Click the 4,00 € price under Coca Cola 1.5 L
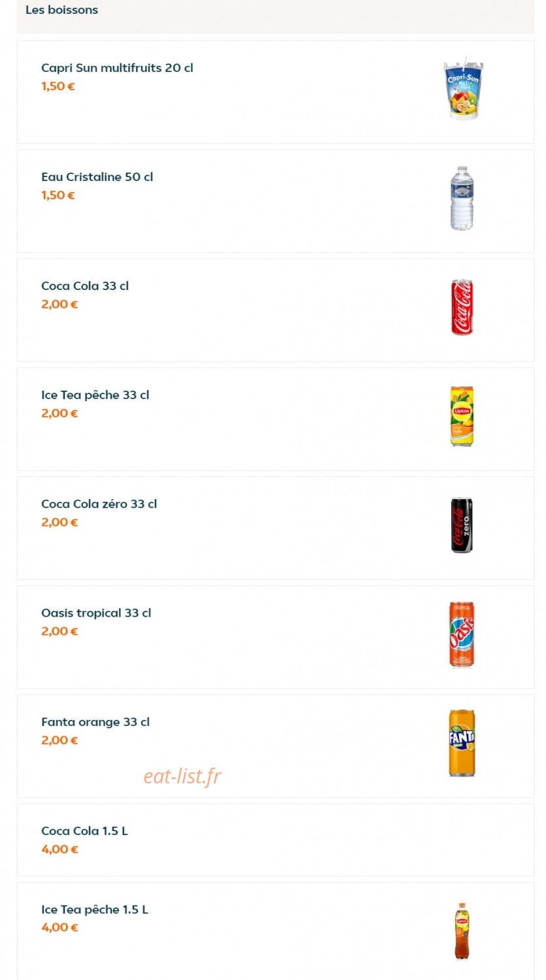Viewport: 546px width, 980px height. click(60, 849)
